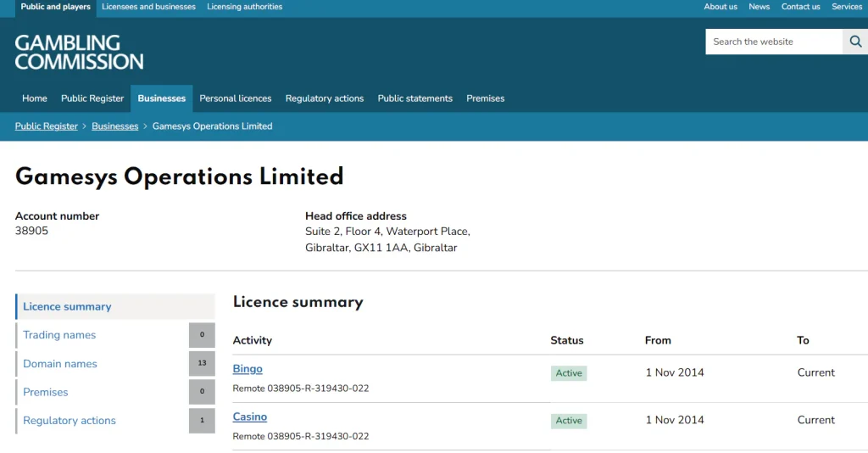Click Businesses breadcrumb link
Viewport: 868px width, 453px height.
[115, 126]
